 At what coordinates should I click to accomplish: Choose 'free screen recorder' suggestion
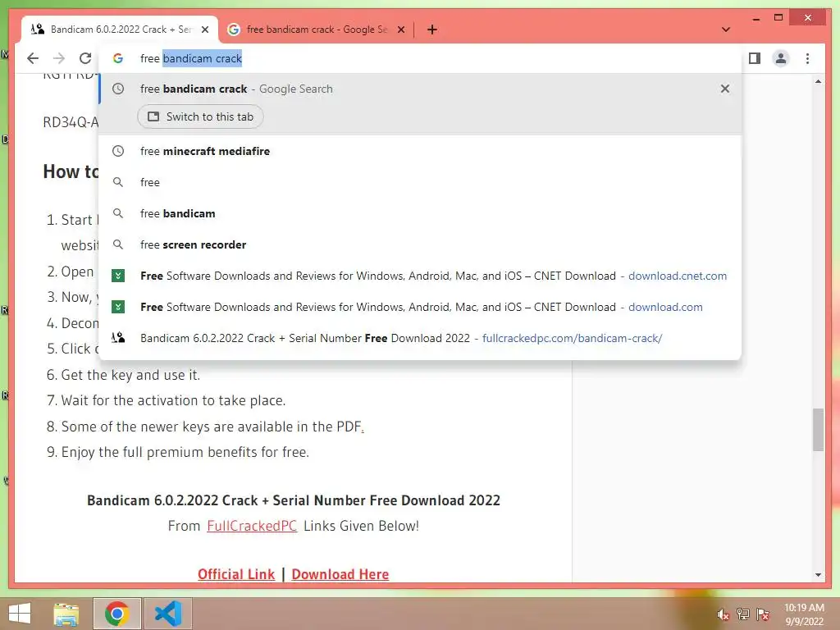pos(421,244)
